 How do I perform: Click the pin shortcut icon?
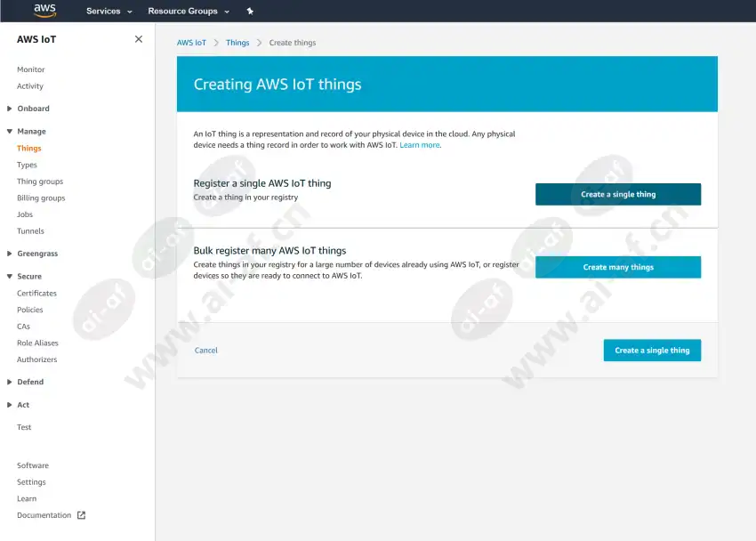click(x=250, y=11)
